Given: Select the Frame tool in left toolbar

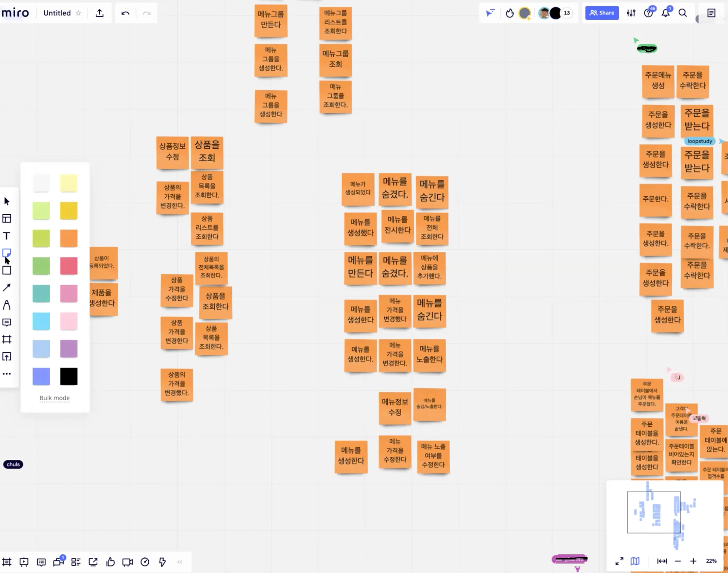Looking at the screenshot, I should click(6, 339).
